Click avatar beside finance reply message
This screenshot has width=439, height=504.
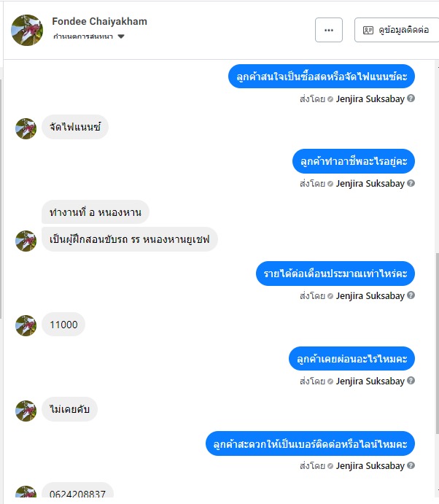pos(26,128)
